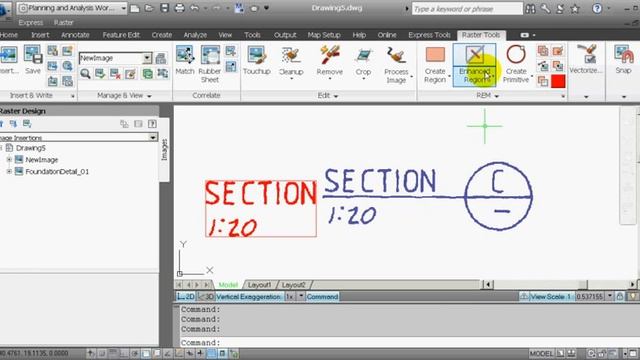Toggle the MODEL space button
The image size is (640, 360).
click(541, 353)
